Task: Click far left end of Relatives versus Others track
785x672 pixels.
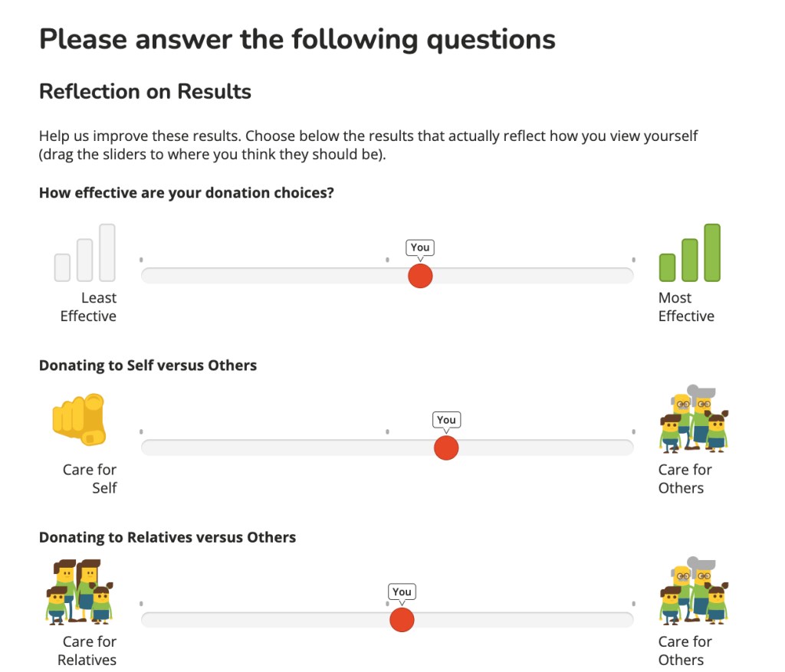Action: (146, 619)
